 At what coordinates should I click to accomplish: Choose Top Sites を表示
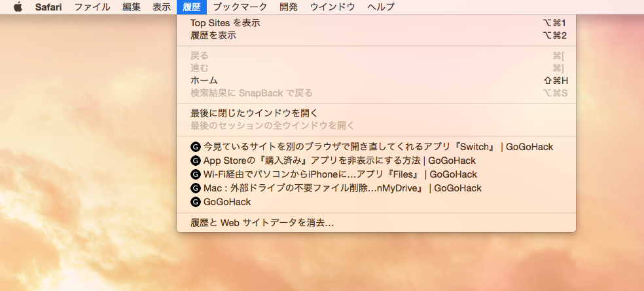coord(376,23)
